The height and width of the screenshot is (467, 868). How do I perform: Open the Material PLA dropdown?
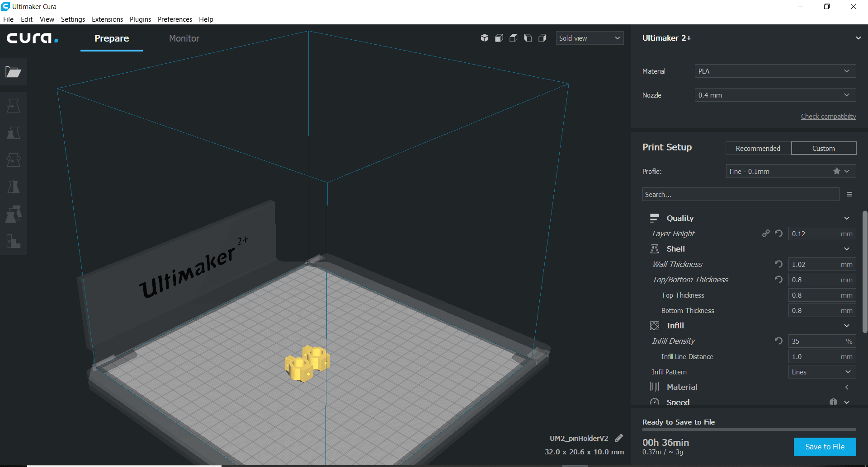(775, 71)
